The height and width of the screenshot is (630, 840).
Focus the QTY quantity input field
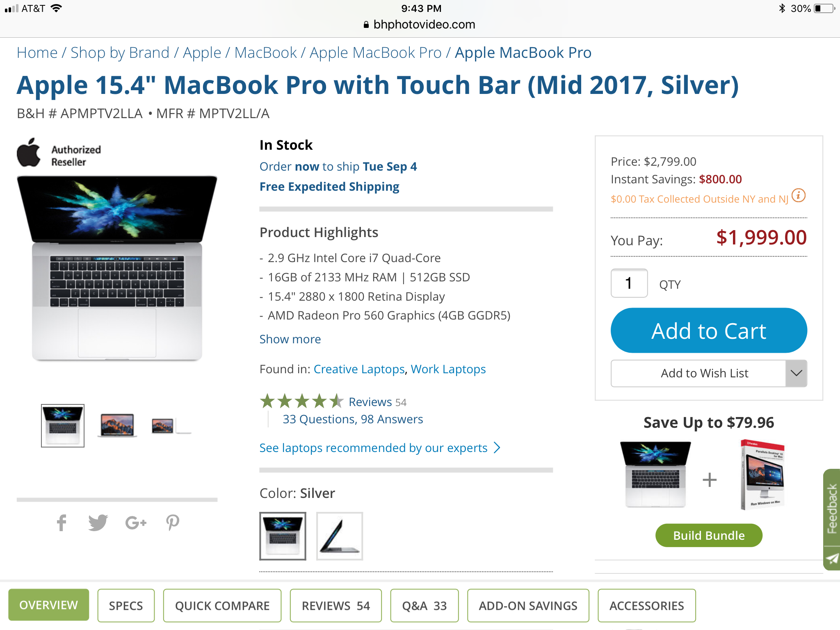[x=629, y=283]
